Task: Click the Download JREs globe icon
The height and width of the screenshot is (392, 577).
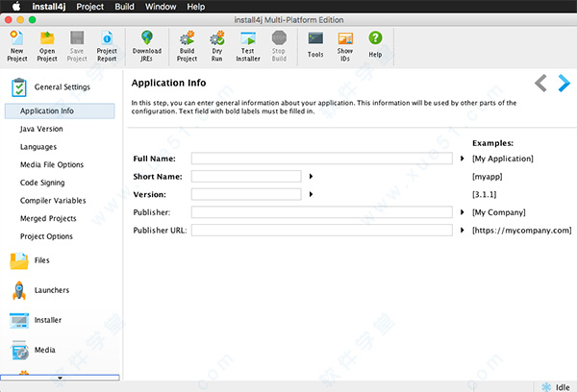Action: pos(147,38)
